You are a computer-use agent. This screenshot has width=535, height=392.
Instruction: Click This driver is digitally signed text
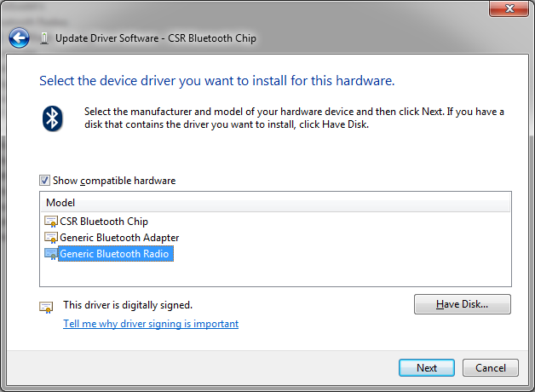(128, 305)
